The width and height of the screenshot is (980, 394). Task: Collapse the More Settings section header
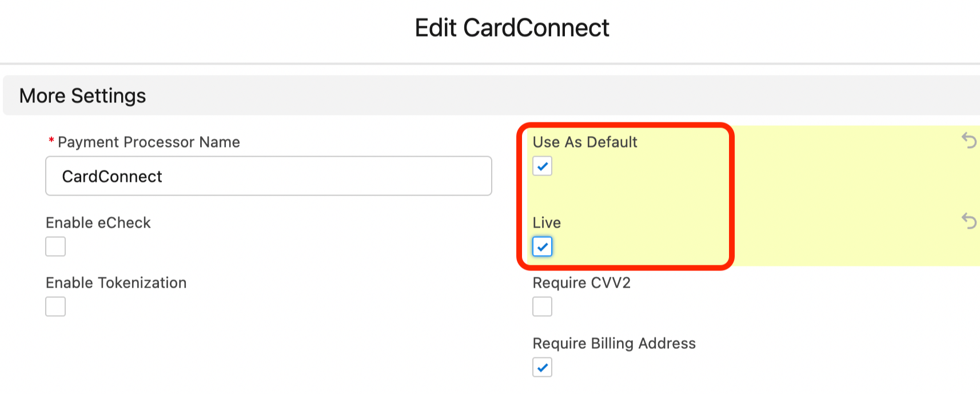(83, 95)
